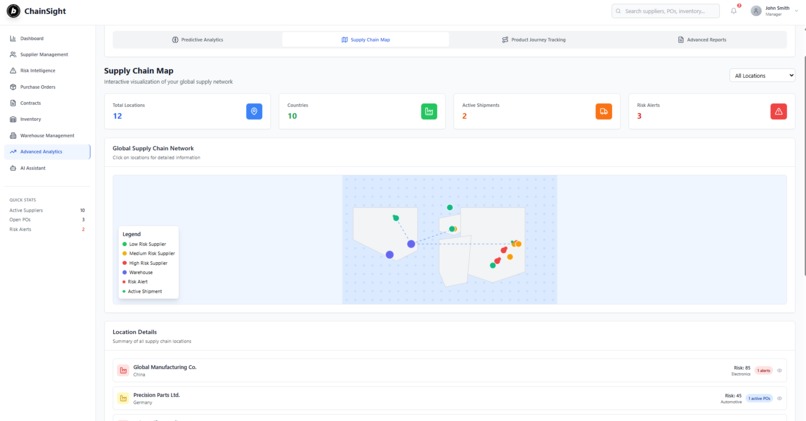Image resolution: width=806 pixels, height=421 pixels.
Task: Click the bottom green marker below the red markers
Action: [492, 265]
